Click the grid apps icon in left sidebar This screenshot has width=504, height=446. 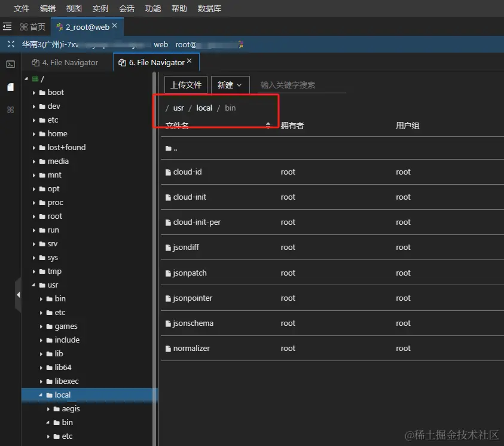tap(11, 110)
